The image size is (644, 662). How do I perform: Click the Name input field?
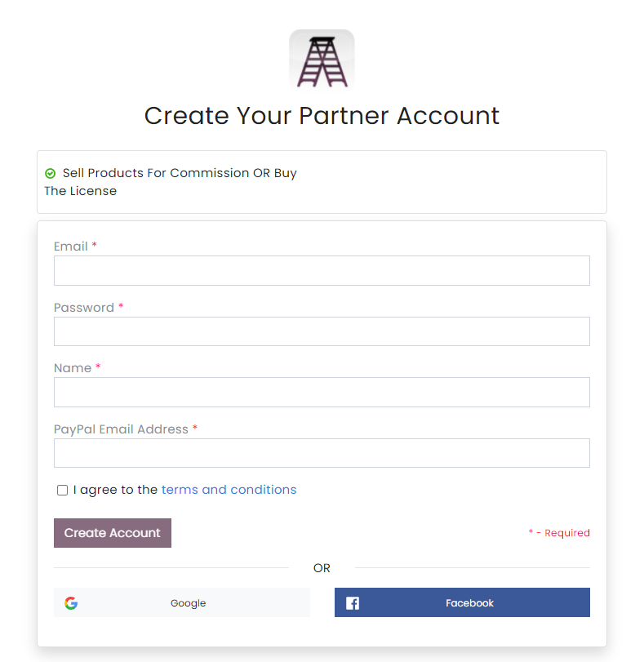322,392
